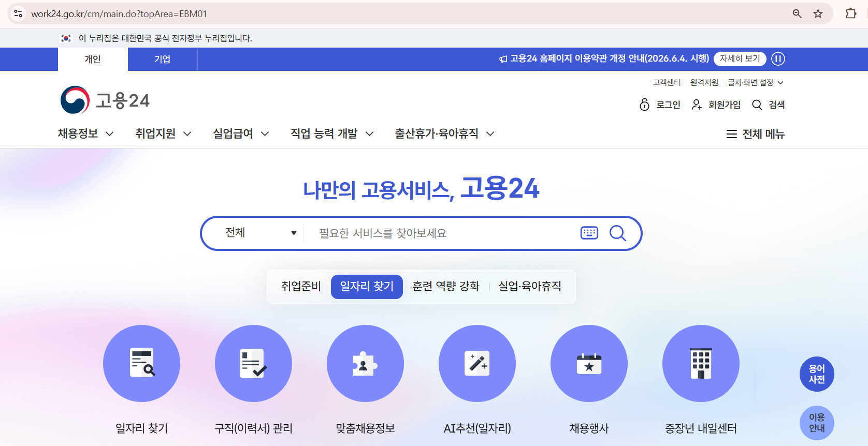Click the 검색 text link

pyautogui.click(x=777, y=105)
